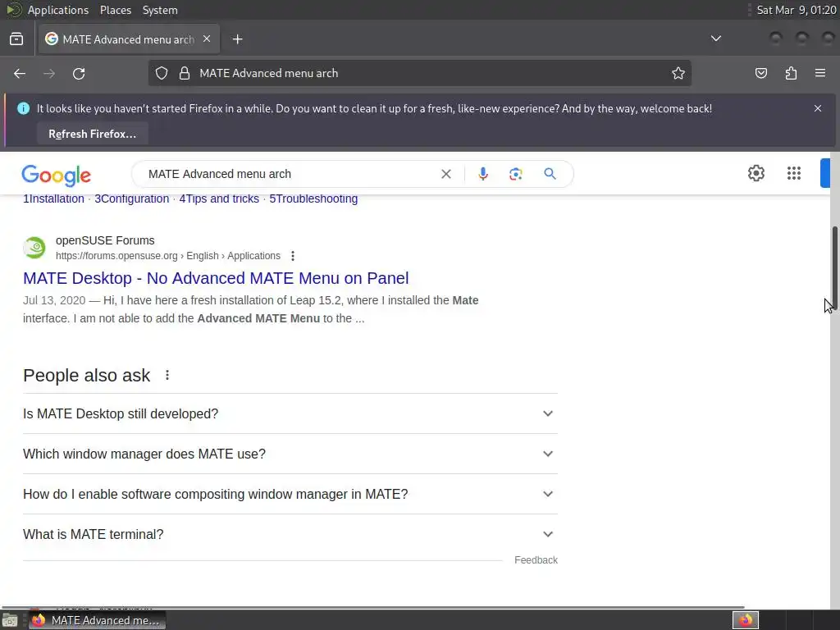This screenshot has width=840, height=630.
Task: Expand Is MATE Desktop still developed?
Action: 290,413
